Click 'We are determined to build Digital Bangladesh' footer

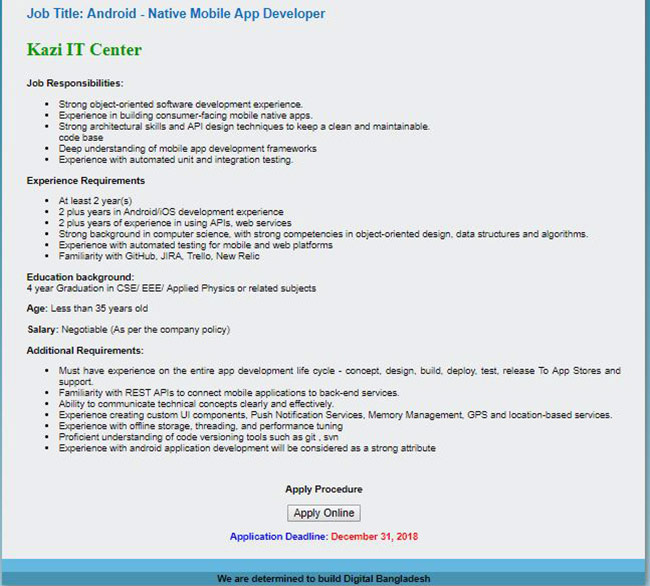(x=324, y=579)
